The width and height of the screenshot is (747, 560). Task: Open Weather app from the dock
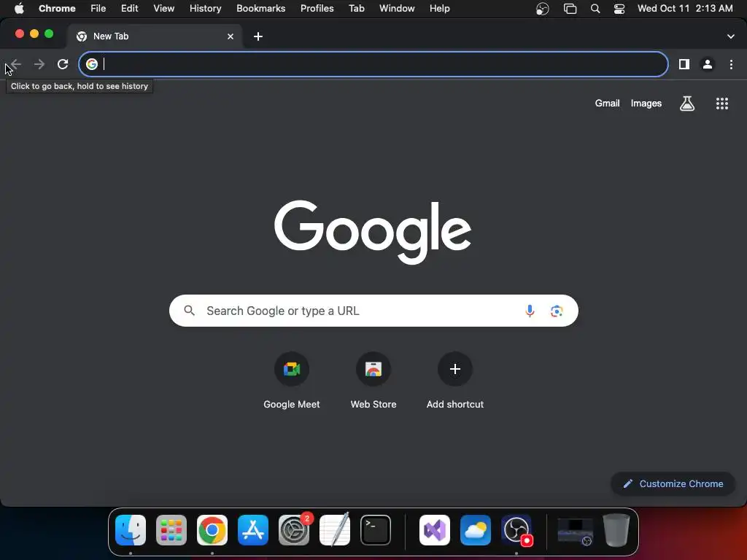(476, 529)
